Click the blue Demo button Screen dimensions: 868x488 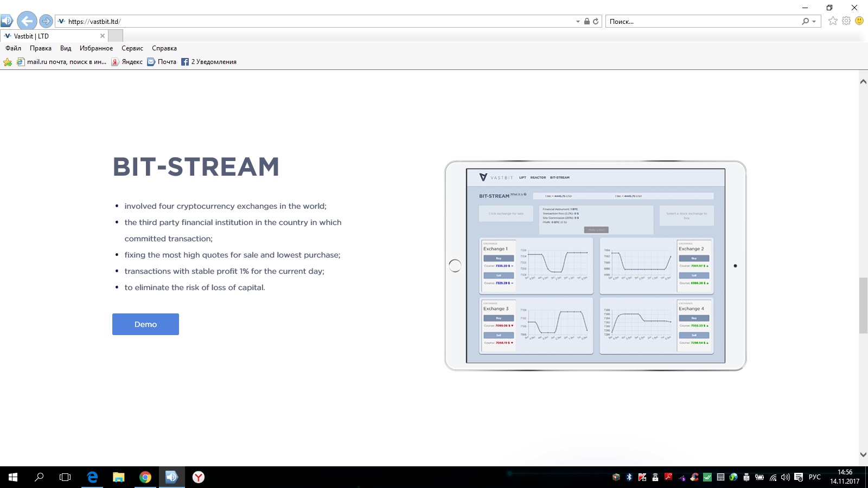(x=145, y=324)
